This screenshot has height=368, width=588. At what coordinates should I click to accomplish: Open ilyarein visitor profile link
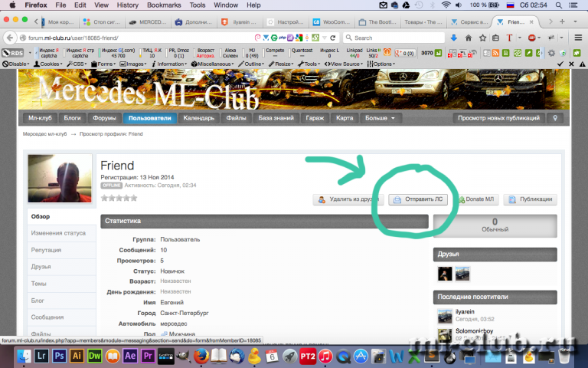click(x=465, y=312)
